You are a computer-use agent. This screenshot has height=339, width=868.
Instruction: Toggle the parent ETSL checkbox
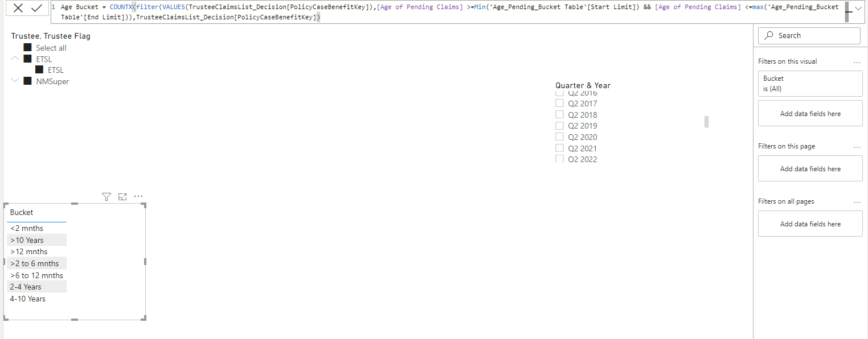coord(27,59)
